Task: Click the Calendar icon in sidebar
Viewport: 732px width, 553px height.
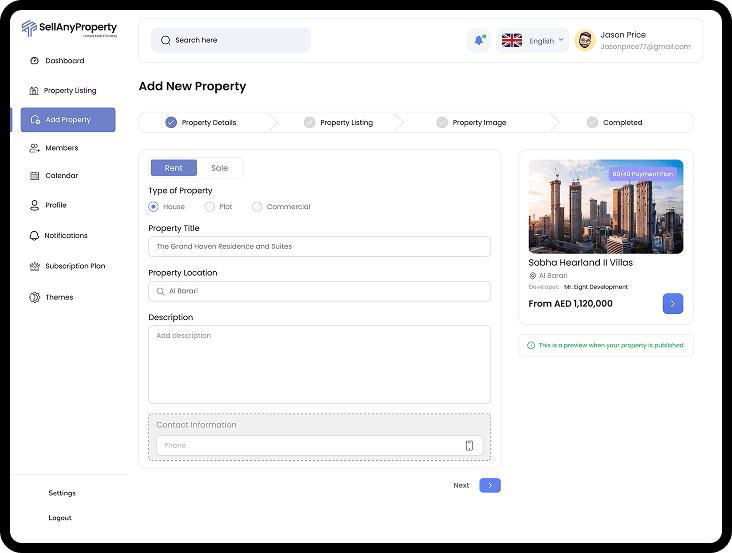Action: pyautogui.click(x=35, y=175)
